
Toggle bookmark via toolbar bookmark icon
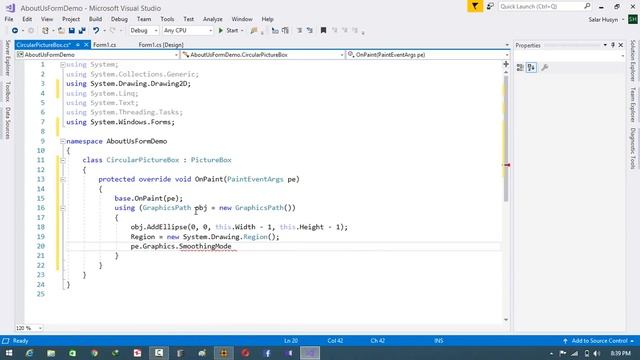(x=323, y=31)
